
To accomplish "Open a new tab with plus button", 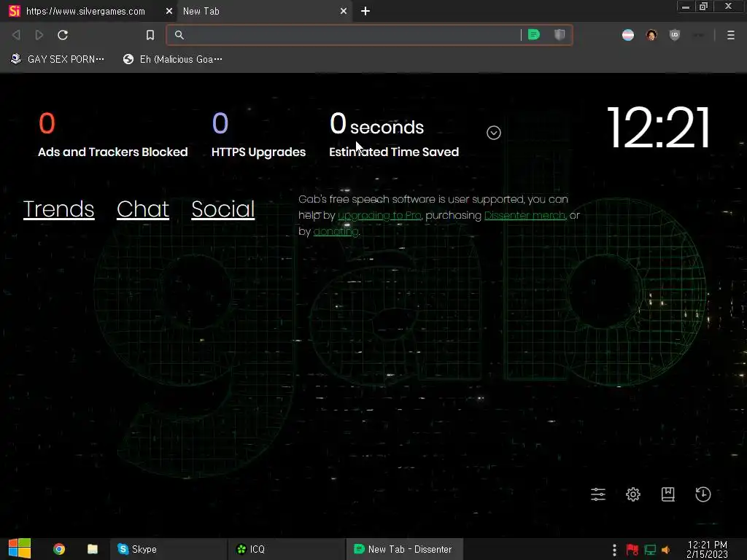I will 365,11.
